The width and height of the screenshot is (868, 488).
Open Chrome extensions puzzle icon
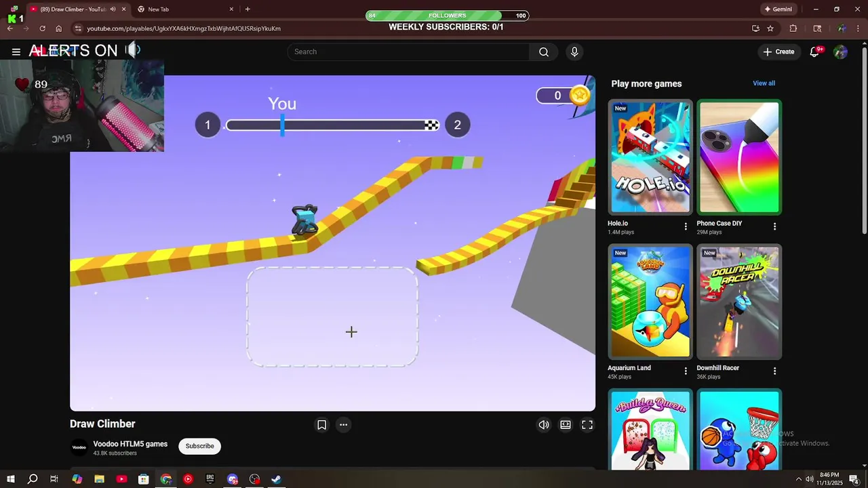click(x=793, y=28)
